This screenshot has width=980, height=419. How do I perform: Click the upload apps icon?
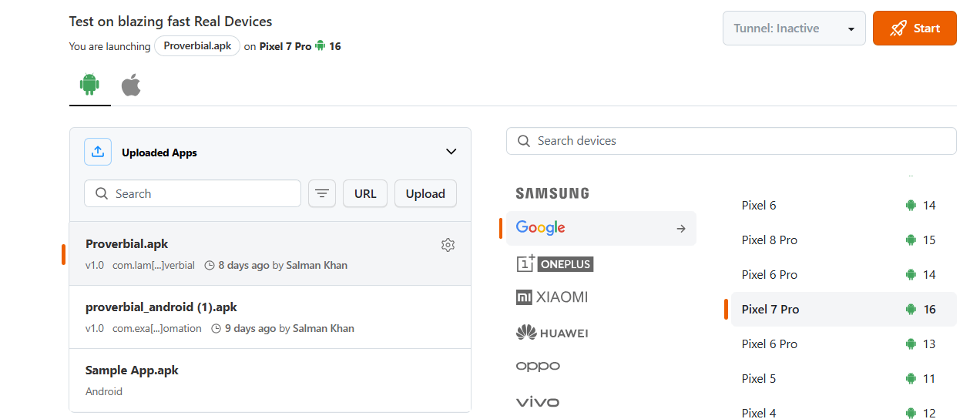tap(98, 152)
